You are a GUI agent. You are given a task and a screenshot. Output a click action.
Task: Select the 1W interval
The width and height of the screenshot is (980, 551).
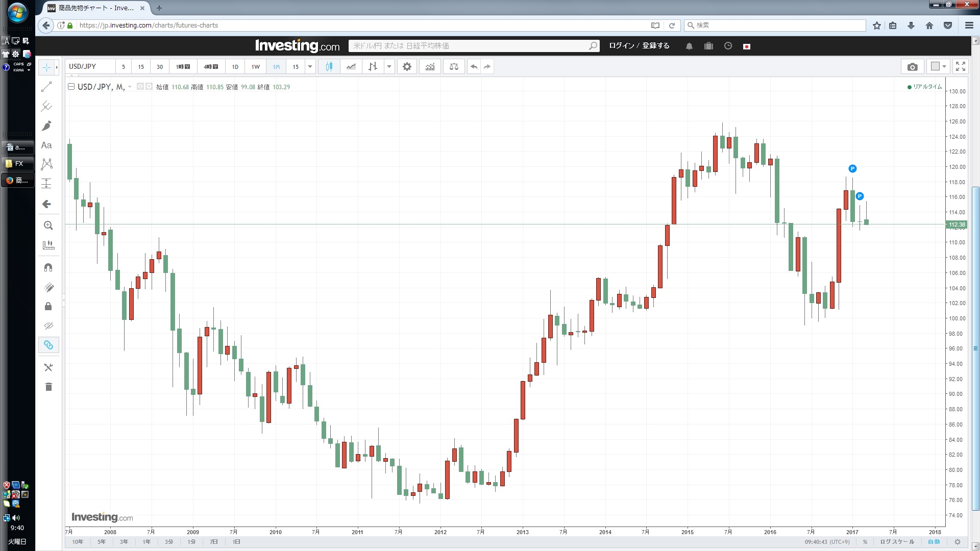coord(256,67)
